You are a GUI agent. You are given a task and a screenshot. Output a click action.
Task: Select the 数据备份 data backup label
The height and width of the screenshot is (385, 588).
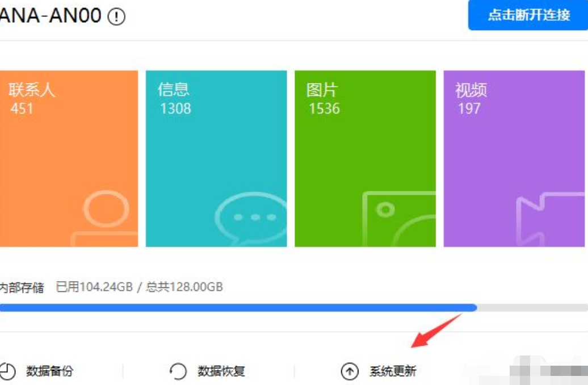coord(50,372)
